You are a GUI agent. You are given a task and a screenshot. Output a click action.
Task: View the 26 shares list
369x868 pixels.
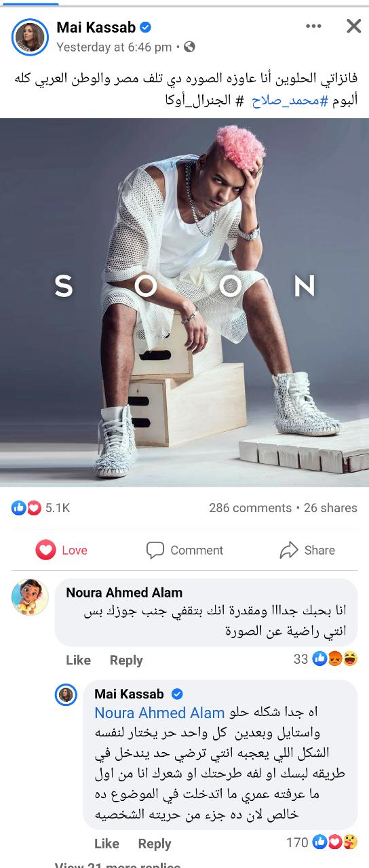point(330,508)
